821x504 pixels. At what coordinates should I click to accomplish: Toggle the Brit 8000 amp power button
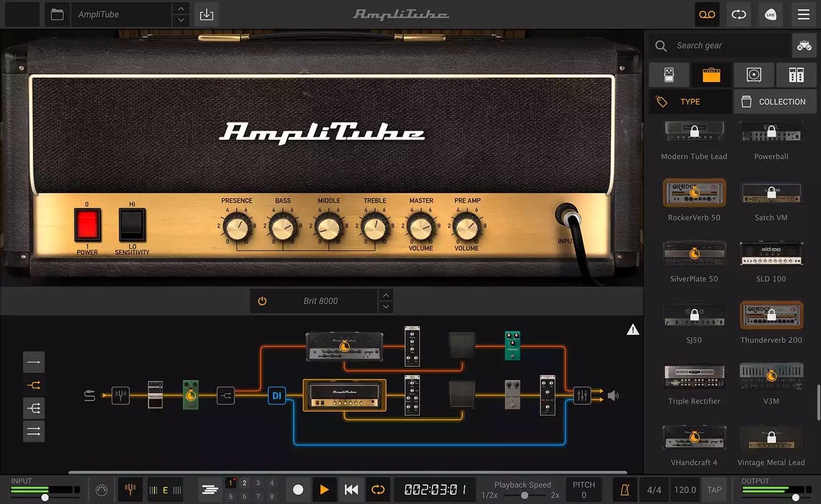(262, 301)
